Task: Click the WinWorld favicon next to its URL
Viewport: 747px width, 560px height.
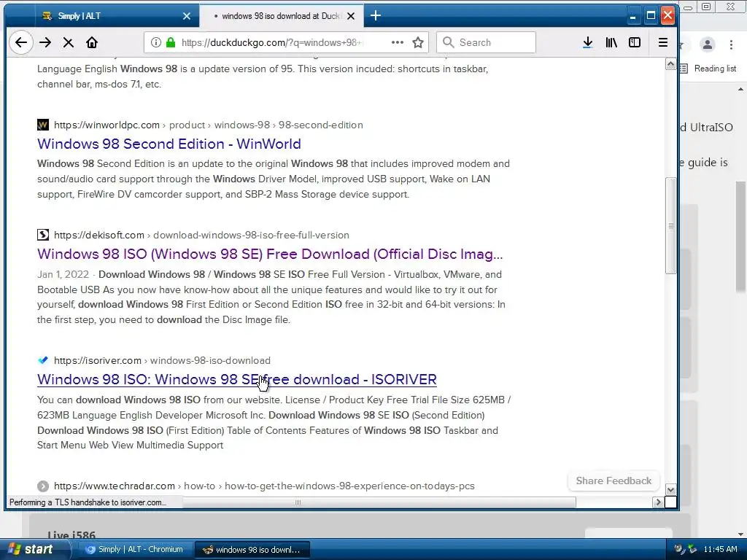Action: [x=43, y=125]
